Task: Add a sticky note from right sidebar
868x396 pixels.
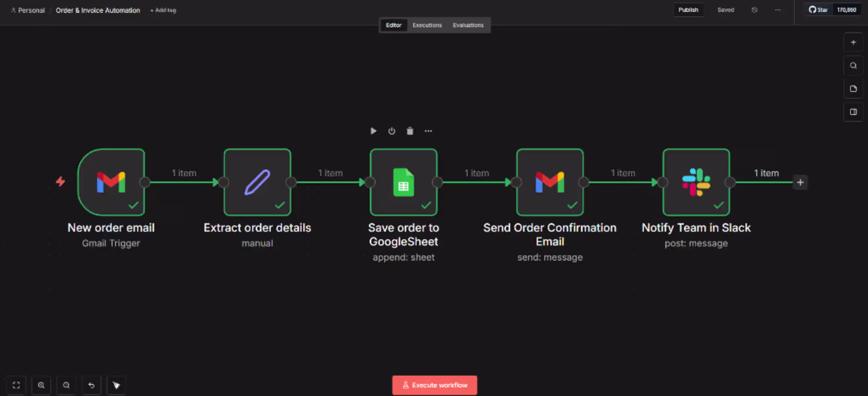Action: click(853, 89)
